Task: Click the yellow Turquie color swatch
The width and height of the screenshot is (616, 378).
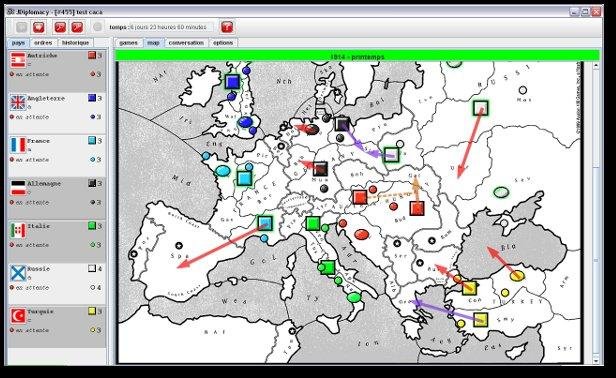Action: [92, 311]
